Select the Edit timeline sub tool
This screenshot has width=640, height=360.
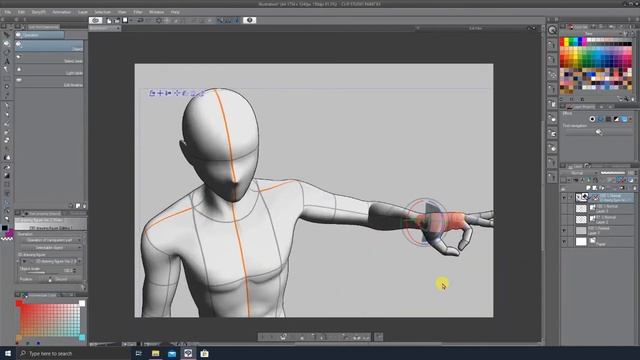pos(49,82)
